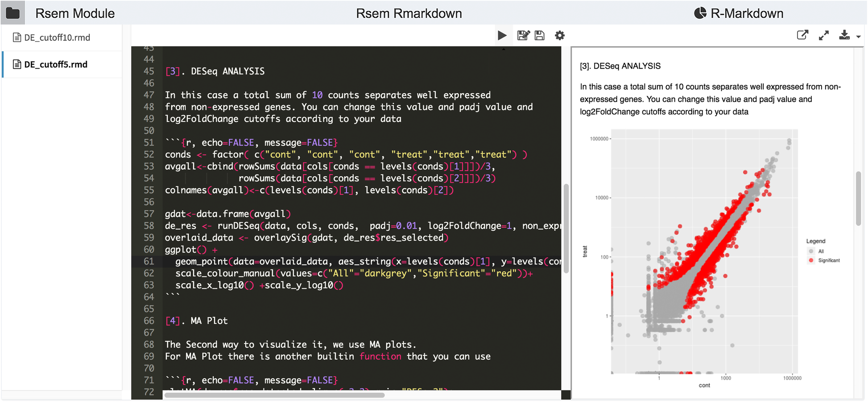Screen dimensions: 868x402
Task: Click 'function' keyword on line 69
Action: (380, 356)
